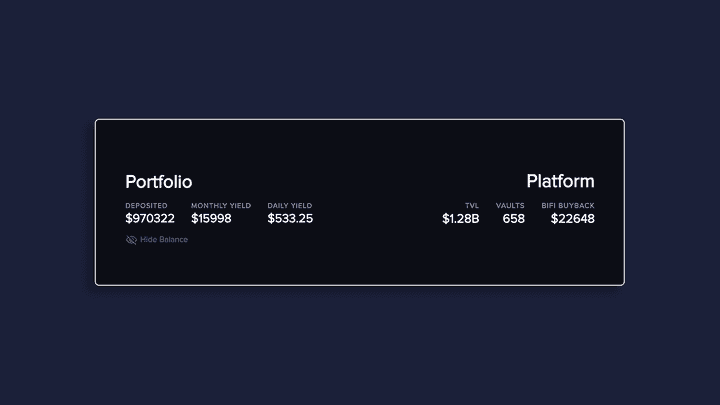This screenshot has width=720, height=405.
Task: Click the MONTHLY YIELD label
Action: pyautogui.click(x=221, y=205)
